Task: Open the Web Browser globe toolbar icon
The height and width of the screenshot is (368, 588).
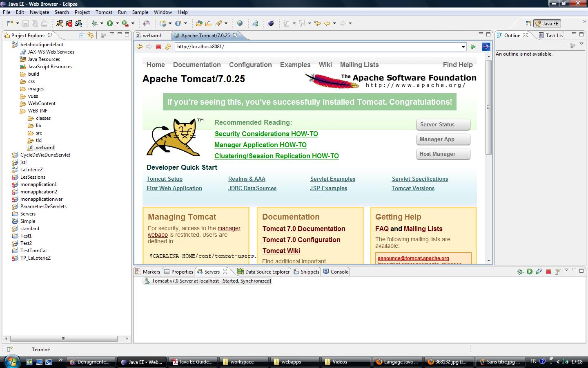Action: (240, 23)
